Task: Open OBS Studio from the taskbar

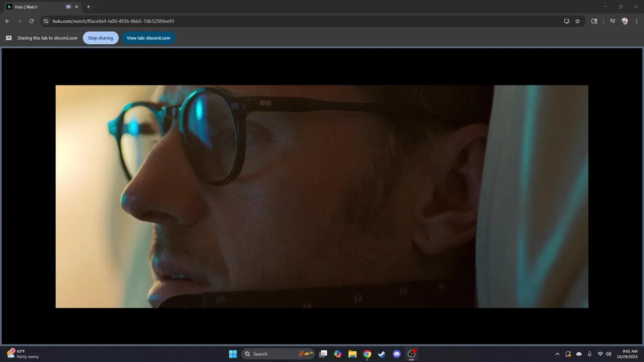Action: pos(412,354)
